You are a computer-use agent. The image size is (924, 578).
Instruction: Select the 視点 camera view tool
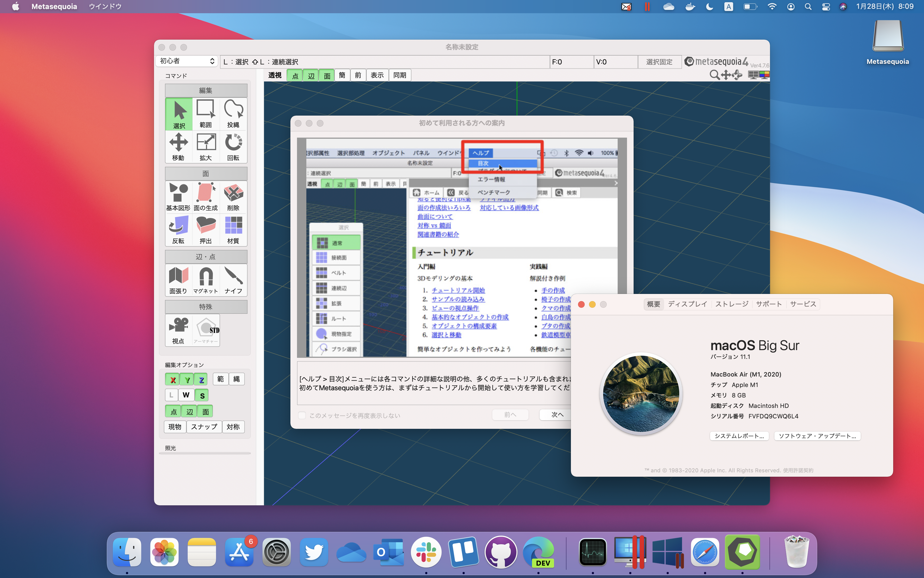178,330
